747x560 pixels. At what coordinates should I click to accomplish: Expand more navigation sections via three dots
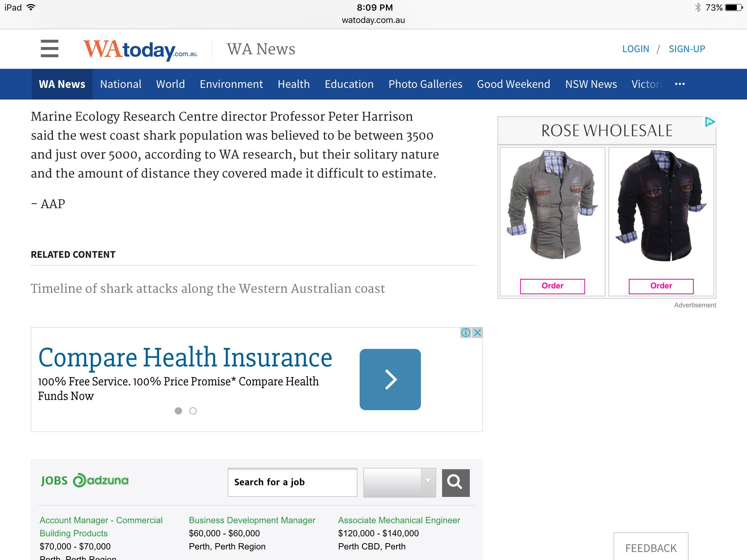coord(680,84)
